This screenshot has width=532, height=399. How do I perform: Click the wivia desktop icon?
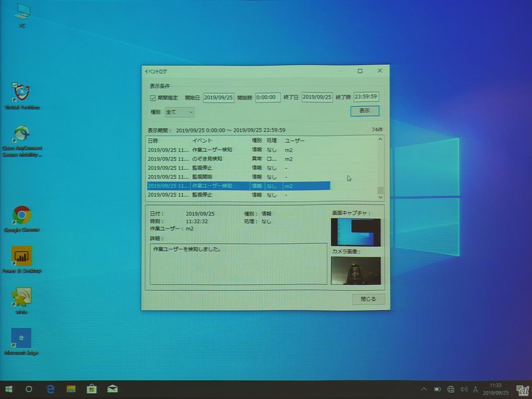[x=21, y=298]
